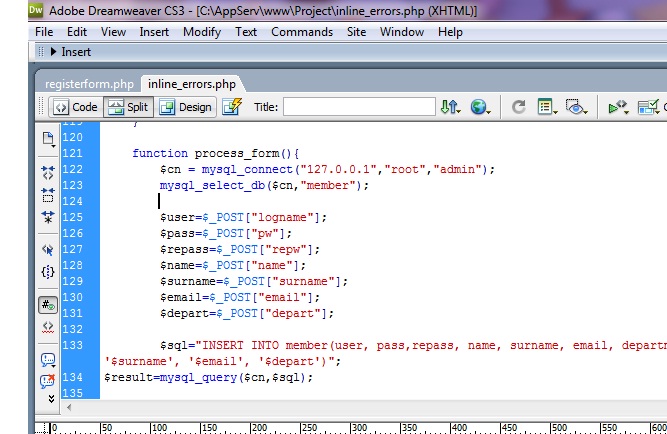This screenshot has width=667, height=434.
Task: Click the mysql_connect function call text
Action: pos(327,169)
